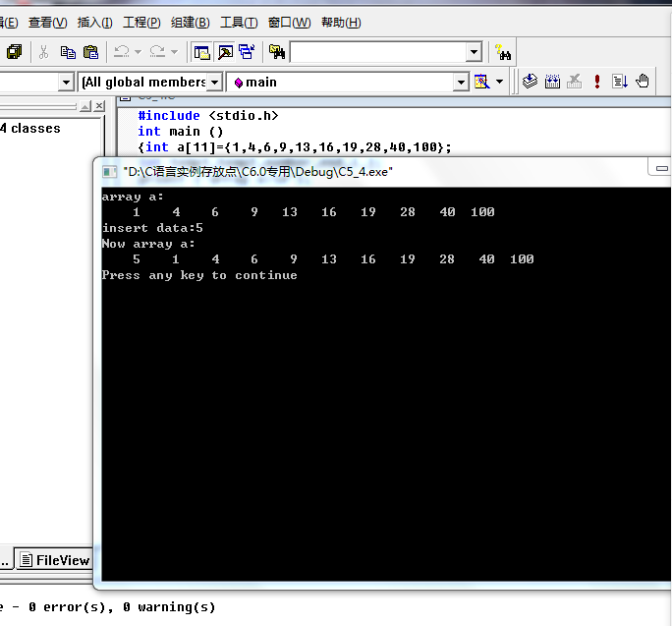Viewport: 672px width, 626px height.
Task: Toggle the Workspace window icon
Action: [201, 52]
